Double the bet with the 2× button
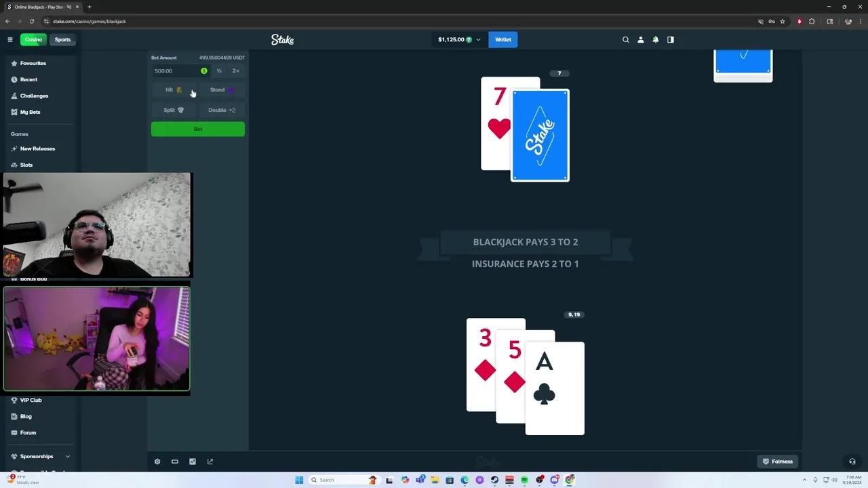Image resolution: width=868 pixels, height=488 pixels. click(236, 70)
